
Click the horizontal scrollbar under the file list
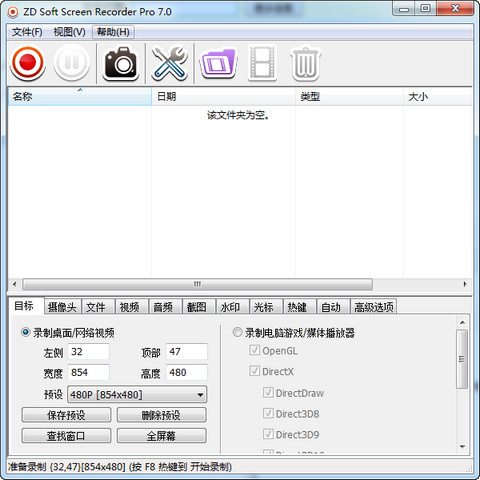coord(197,284)
